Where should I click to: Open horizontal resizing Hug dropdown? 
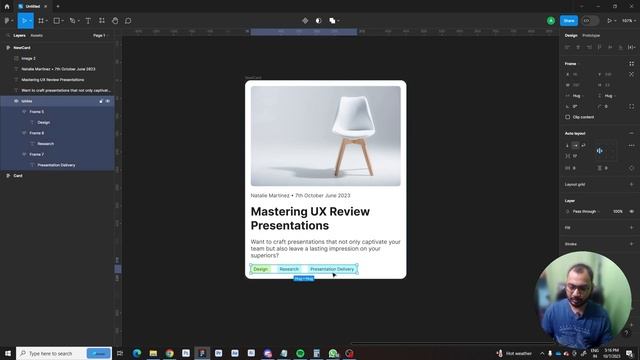[x=577, y=96]
